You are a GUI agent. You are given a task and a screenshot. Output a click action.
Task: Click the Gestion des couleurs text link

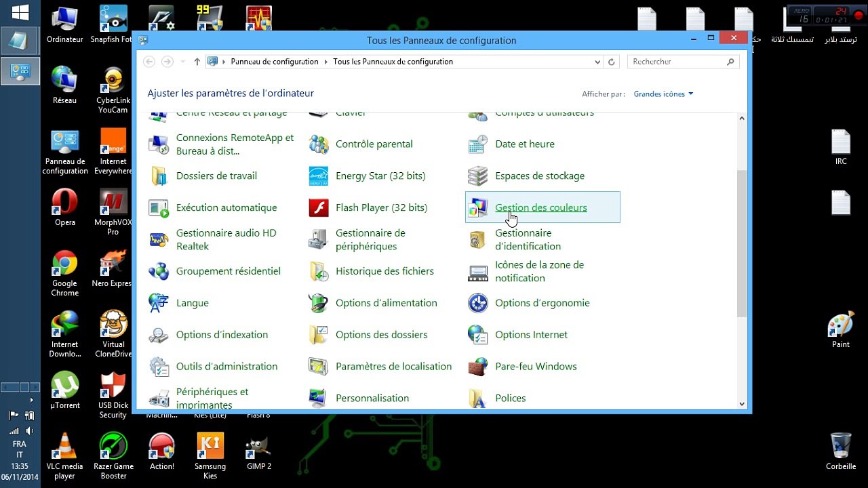coord(541,207)
